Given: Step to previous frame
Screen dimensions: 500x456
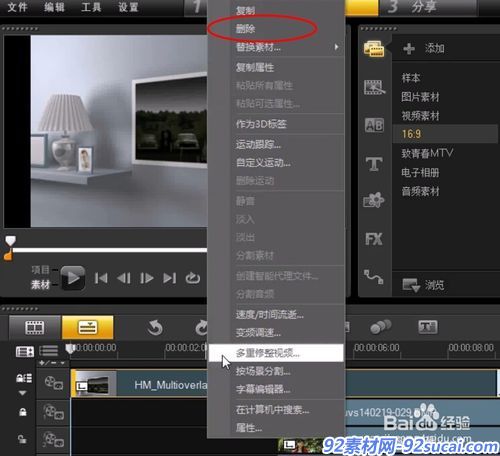Looking at the screenshot, I should [x=124, y=278].
